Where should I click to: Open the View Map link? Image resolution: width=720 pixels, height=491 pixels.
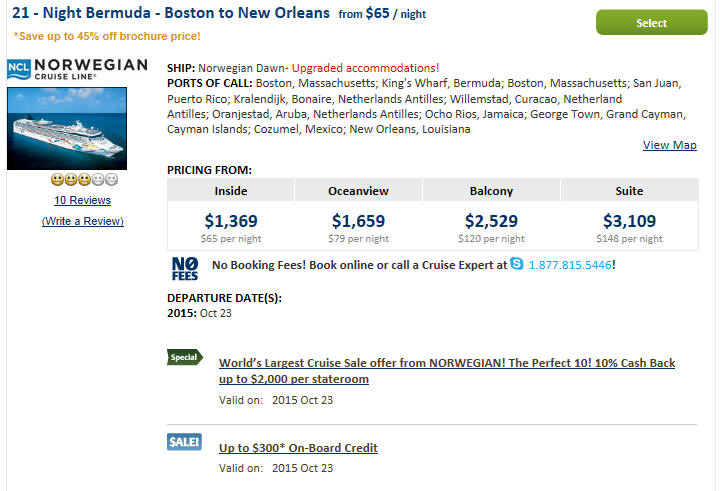pyautogui.click(x=669, y=145)
